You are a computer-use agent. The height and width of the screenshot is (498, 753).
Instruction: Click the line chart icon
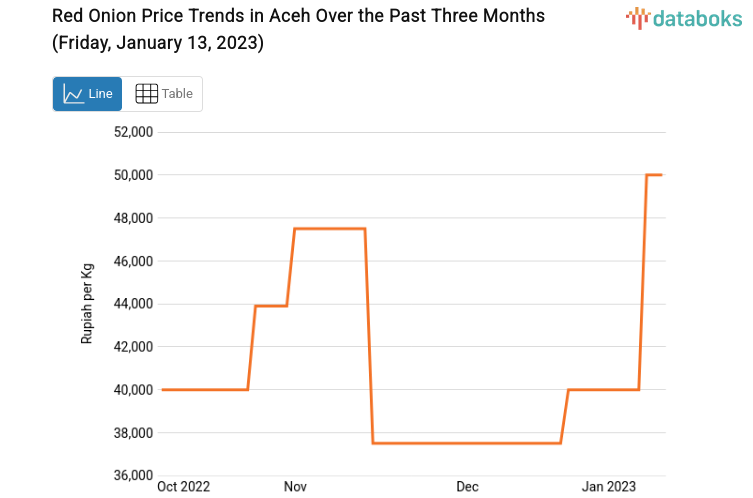coord(73,94)
